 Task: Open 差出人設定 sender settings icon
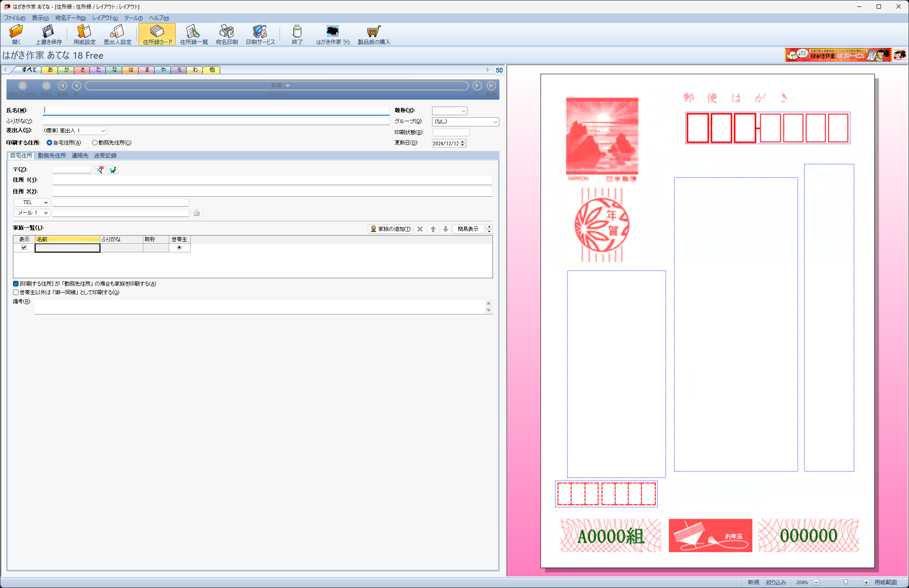tap(117, 31)
